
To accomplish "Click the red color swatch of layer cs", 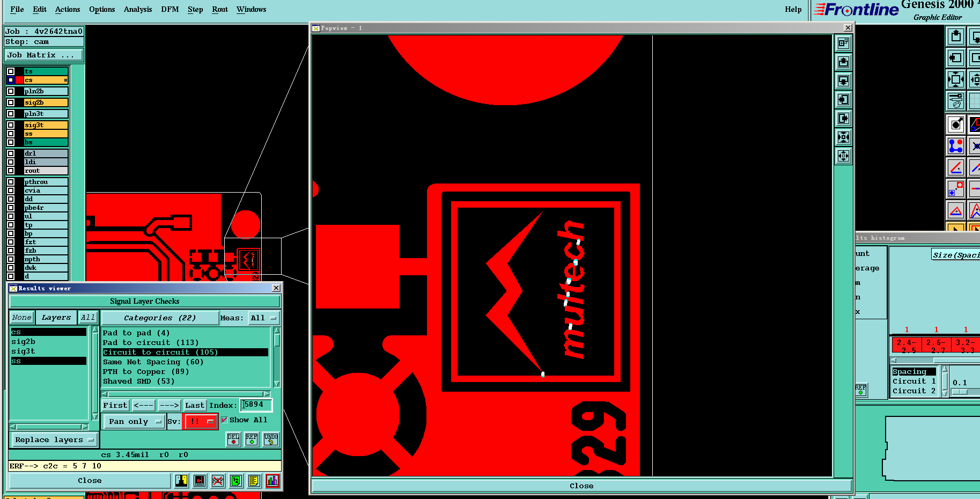I will pos(20,80).
